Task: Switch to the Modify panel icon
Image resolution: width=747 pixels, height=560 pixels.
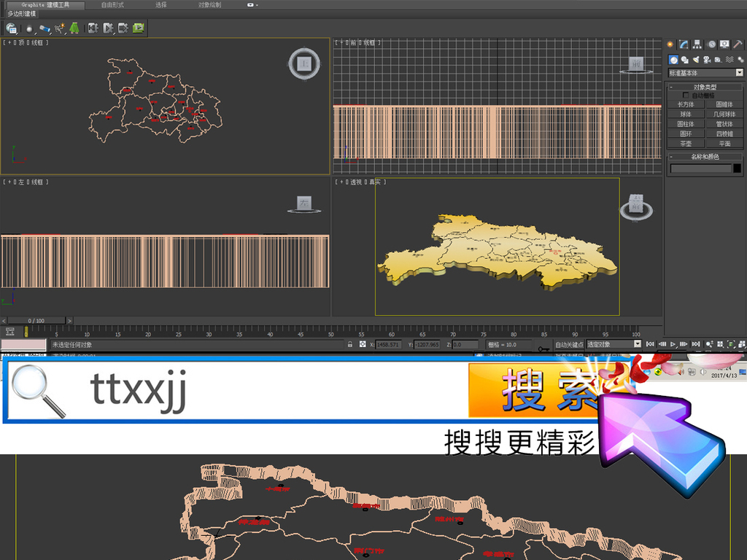Action: pyautogui.click(x=684, y=44)
